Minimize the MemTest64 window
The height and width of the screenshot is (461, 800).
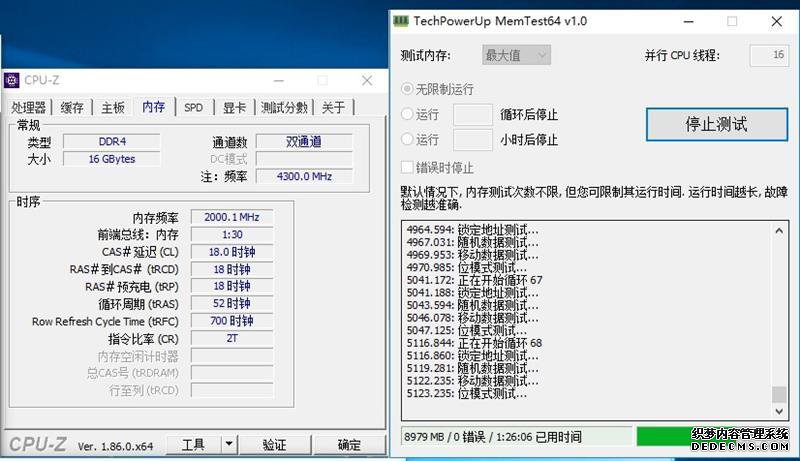689,21
